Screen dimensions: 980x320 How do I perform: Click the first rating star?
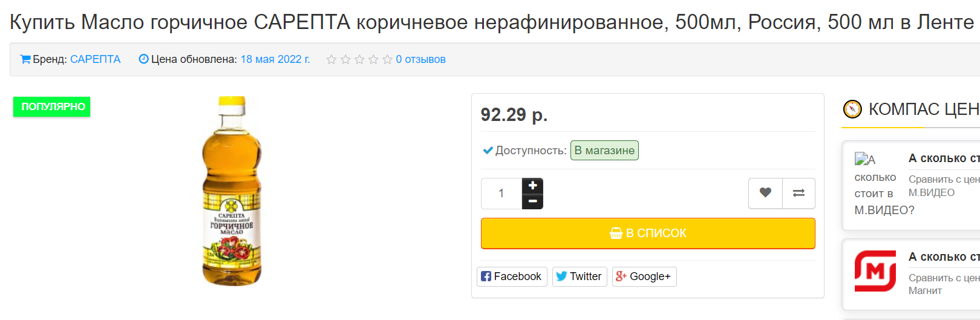pos(332,59)
